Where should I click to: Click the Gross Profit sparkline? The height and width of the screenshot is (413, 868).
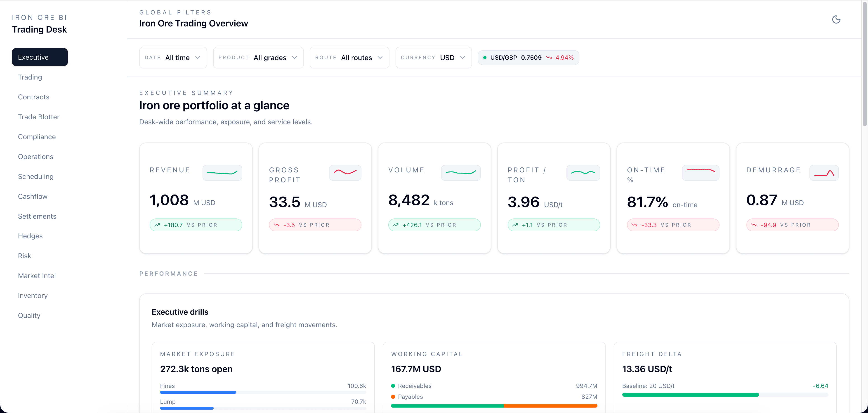pyautogui.click(x=345, y=173)
